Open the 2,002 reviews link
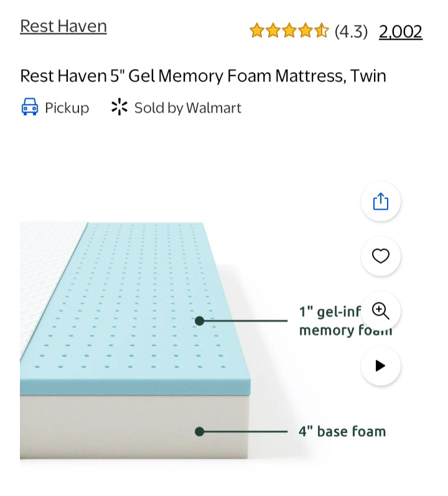Viewport: 448px width, 496px height. (400, 31)
